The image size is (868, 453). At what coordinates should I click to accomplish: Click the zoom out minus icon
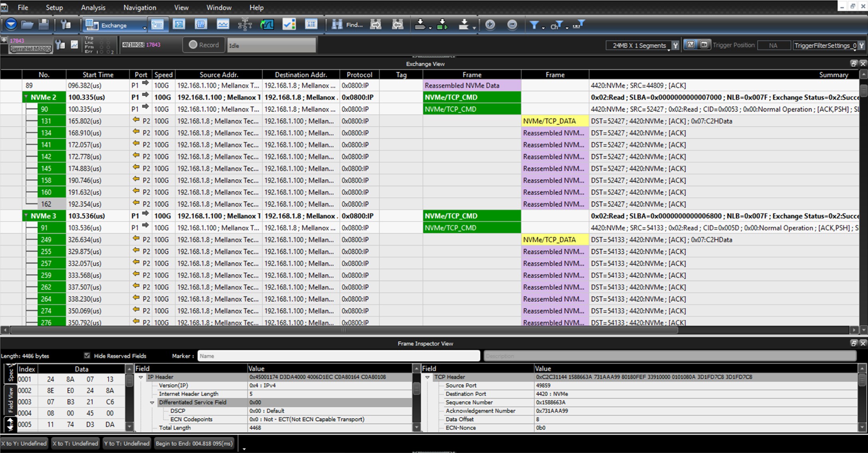(512, 25)
